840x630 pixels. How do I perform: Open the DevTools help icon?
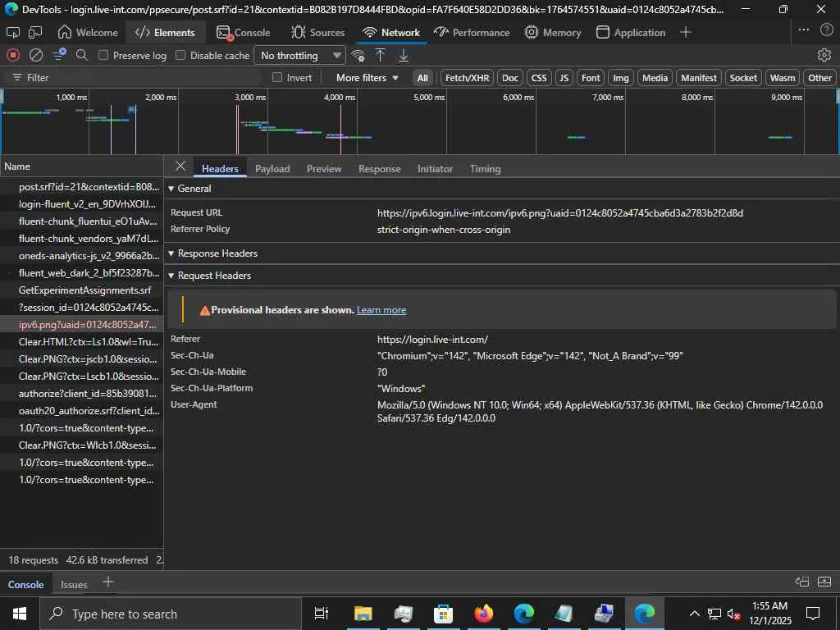[x=827, y=30]
